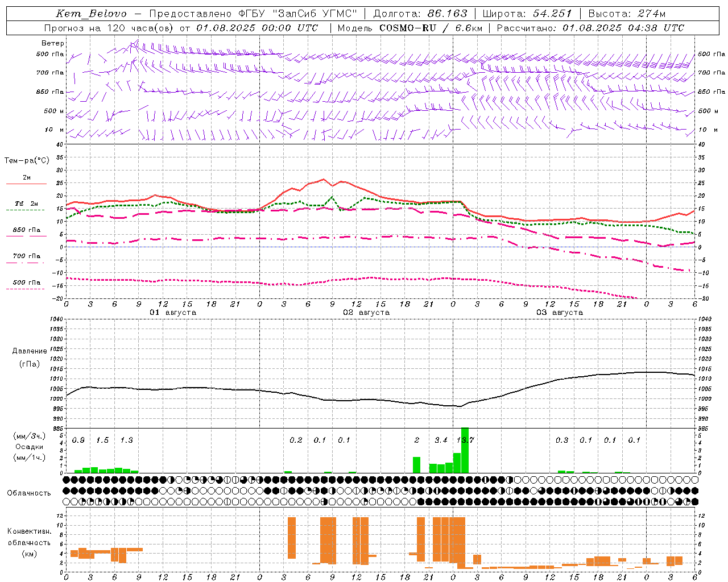
Task: Click the "(мм/1ч.)" hourly precipitation unit label
Action: [30, 458]
